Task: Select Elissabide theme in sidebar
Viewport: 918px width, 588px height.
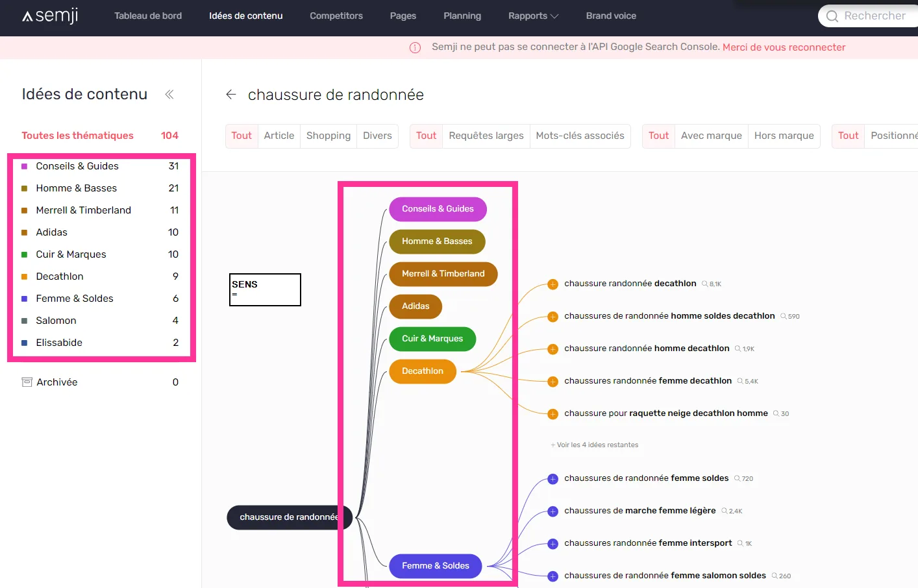Action: click(x=100, y=343)
